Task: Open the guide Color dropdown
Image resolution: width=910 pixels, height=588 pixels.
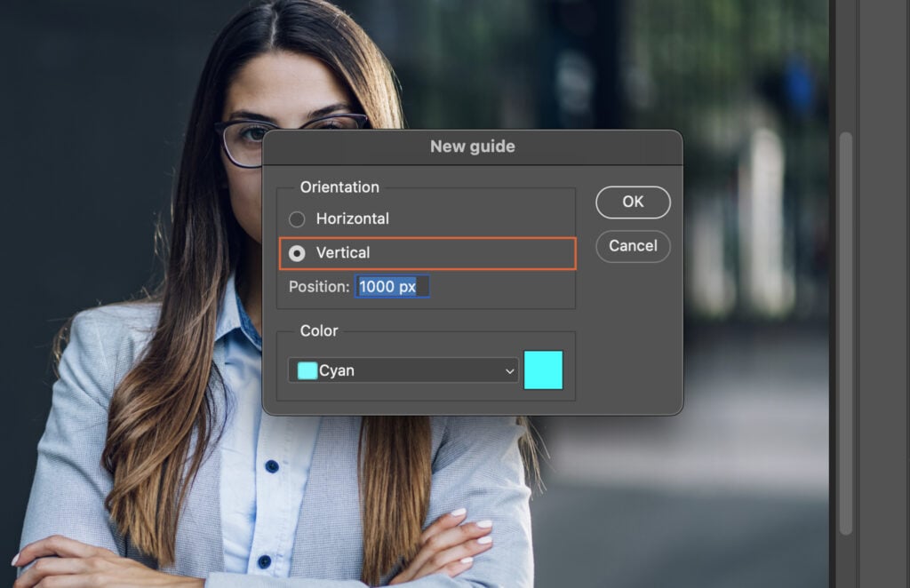Action: click(x=403, y=370)
